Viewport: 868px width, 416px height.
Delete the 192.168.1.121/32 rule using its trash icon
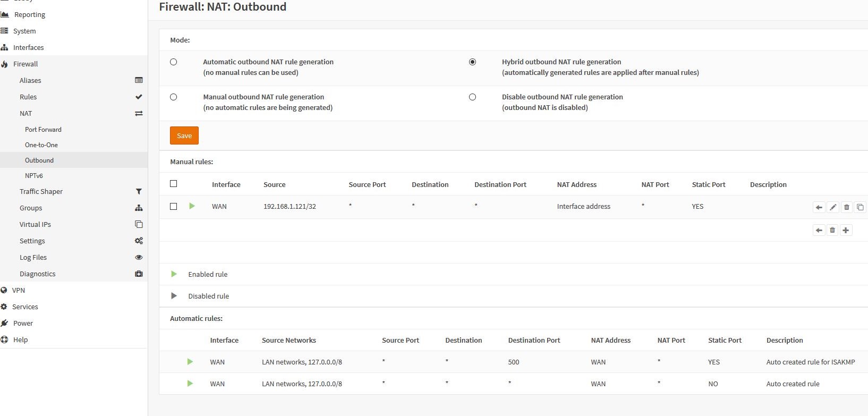[x=846, y=207]
